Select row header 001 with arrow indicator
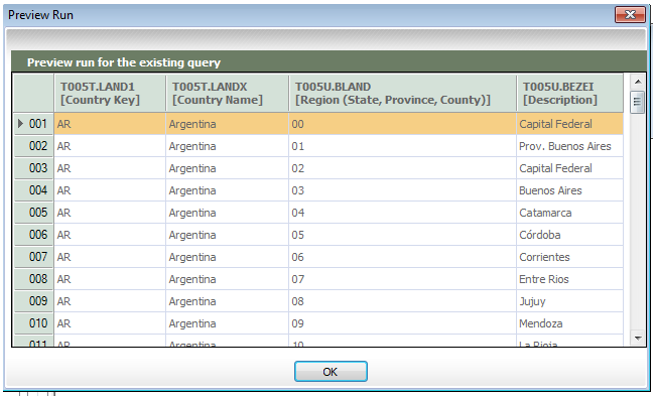The width and height of the screenshot is (653, 396). (34, 124)
